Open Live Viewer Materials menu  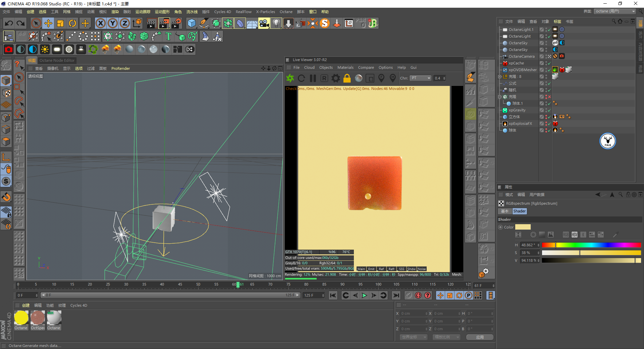click(345, 67)
